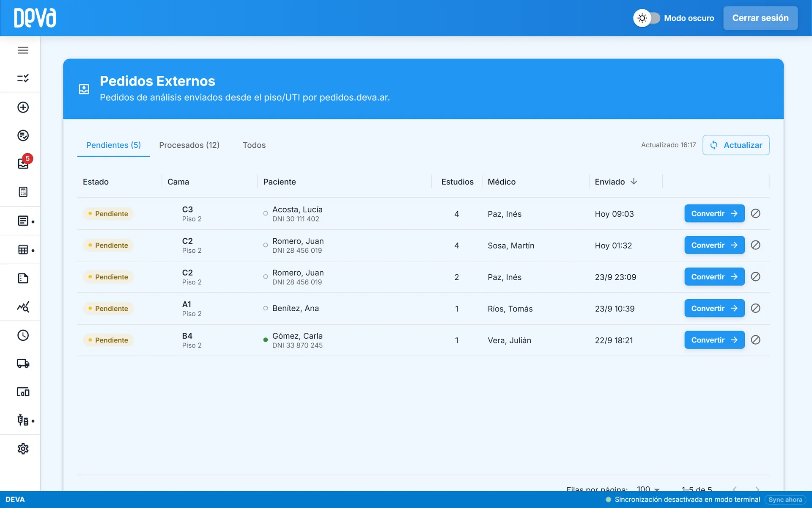Click the Cama column header
The image size is (812, 508).
(178, 182)
